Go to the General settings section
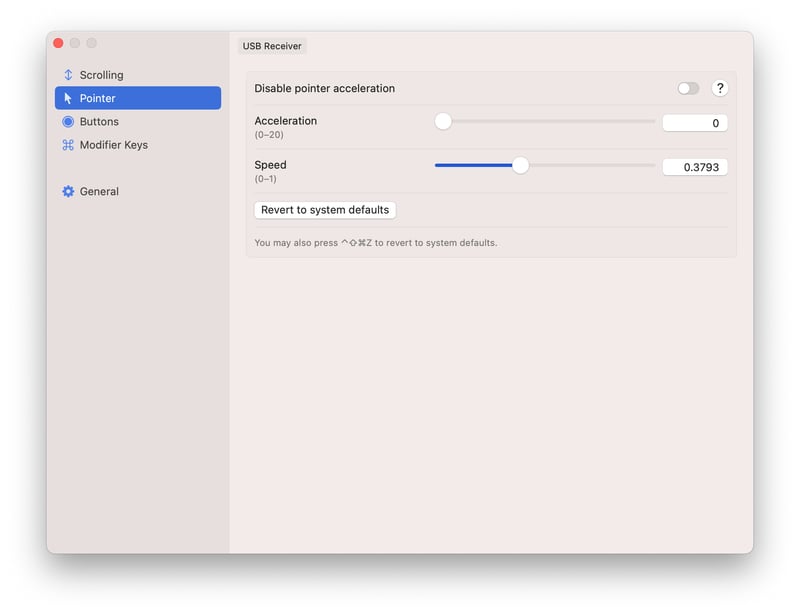Image resolution: width=800 pixels, height=615 pixels. (x=99, y=192)
